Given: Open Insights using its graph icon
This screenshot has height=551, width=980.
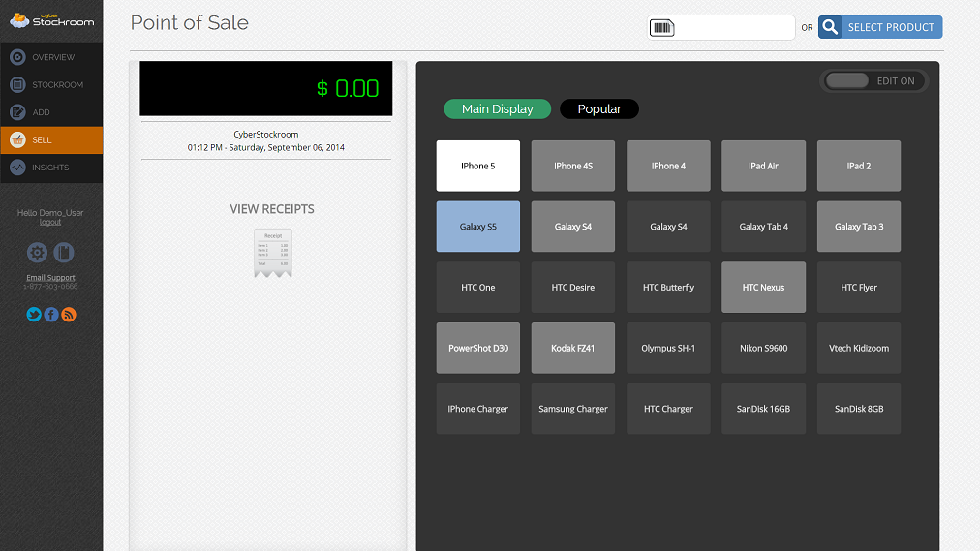Looking at the screenshot, I should [17, 168].
